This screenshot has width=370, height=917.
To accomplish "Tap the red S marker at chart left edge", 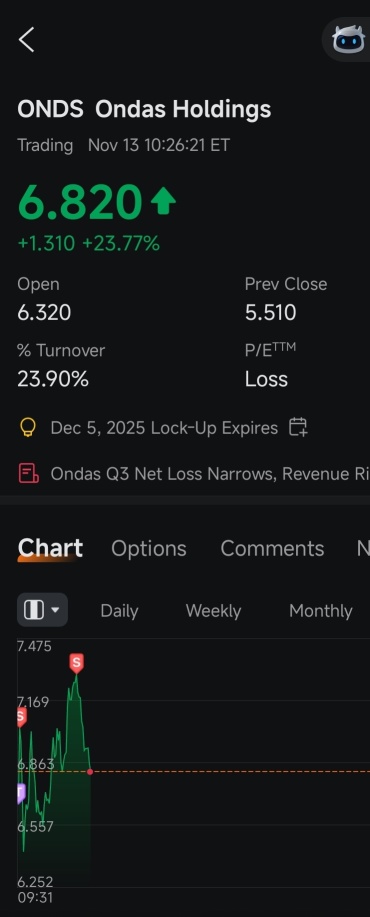I will (22, 716).
